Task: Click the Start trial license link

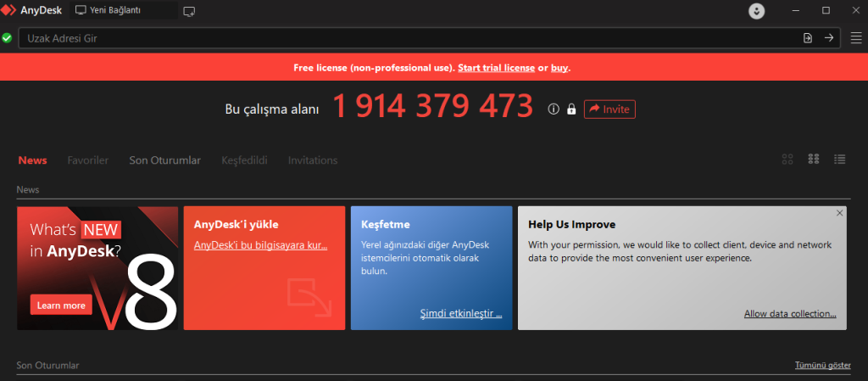Action: [496, 68]
